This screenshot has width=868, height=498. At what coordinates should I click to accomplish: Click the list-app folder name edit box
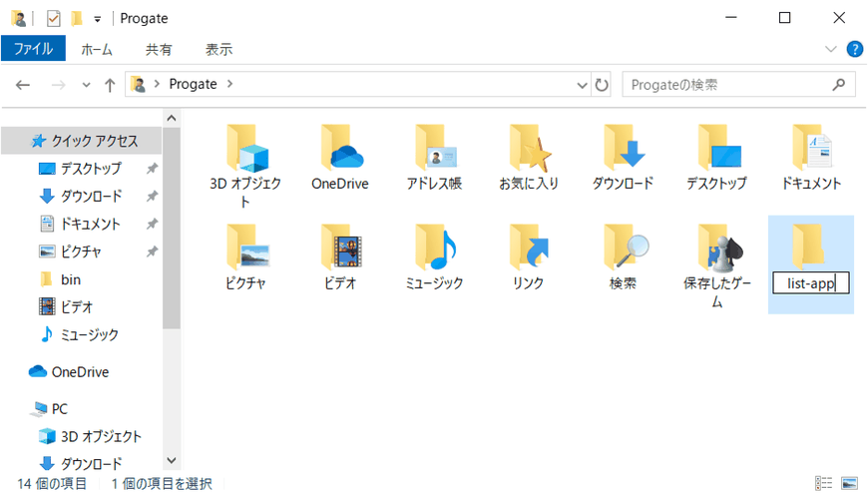tap(810, 283)
